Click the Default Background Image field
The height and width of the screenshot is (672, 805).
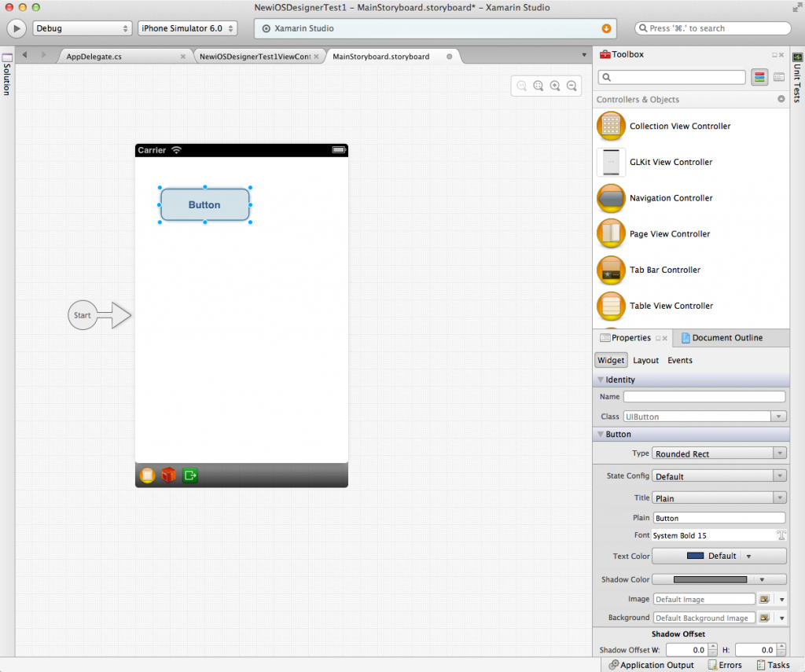click(x=704, y=618)
